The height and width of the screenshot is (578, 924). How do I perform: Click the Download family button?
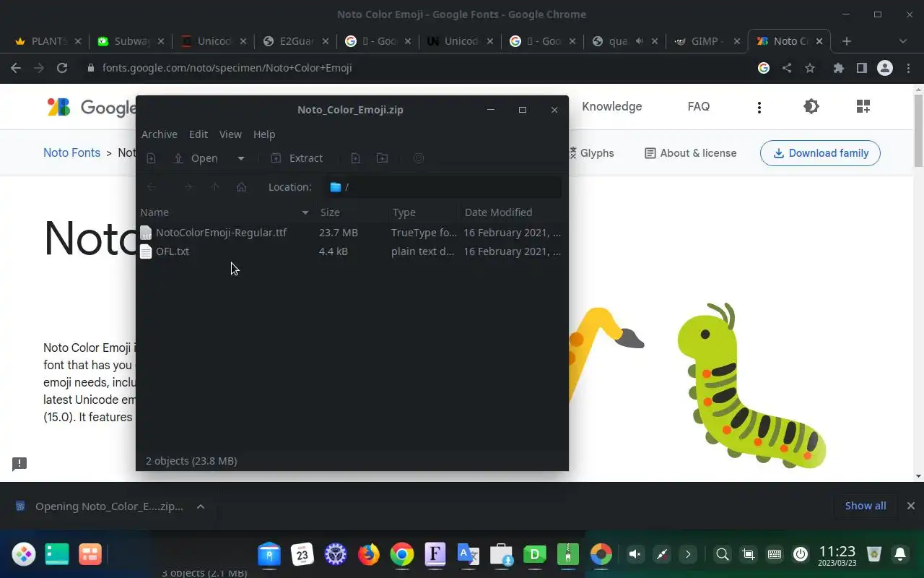click(820, 153)
